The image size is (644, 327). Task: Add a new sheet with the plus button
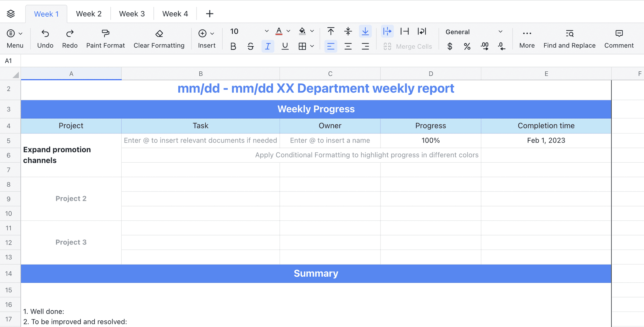pos(209,14)
